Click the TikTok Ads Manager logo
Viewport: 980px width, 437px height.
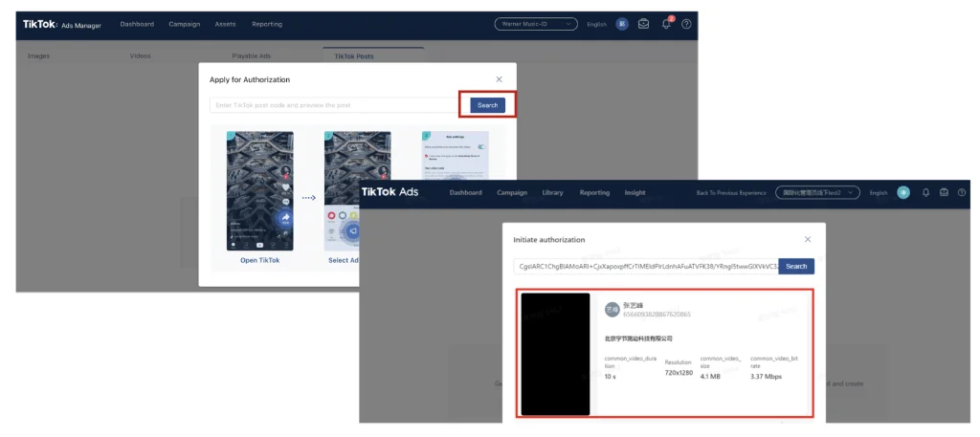[x=62, y=24]
